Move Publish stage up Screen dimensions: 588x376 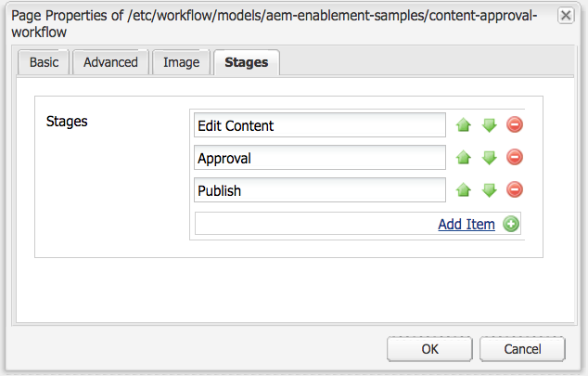tap(464, 190)
